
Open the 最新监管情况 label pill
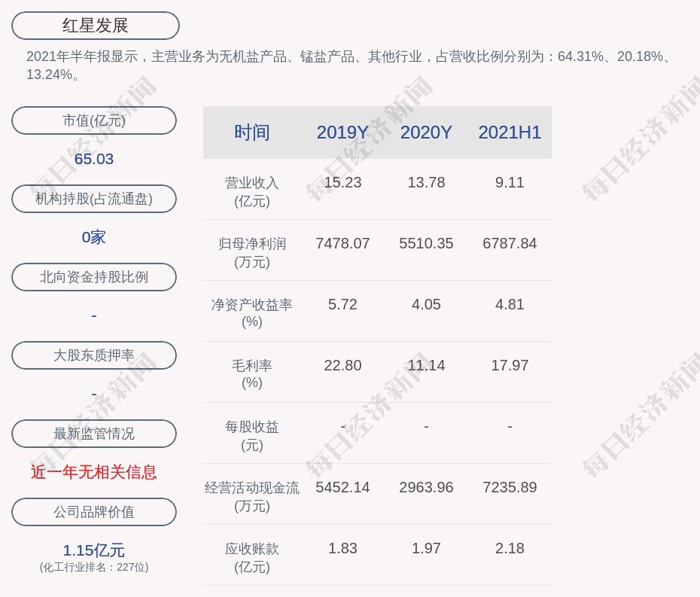tap(94, 434)
